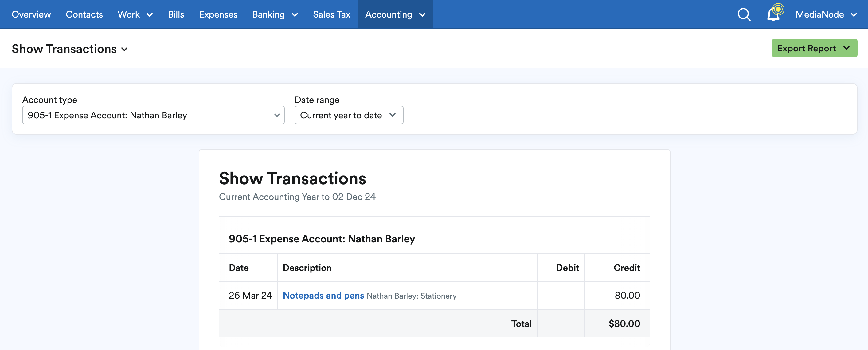Open the MediaNode account menu

[826, 14]
